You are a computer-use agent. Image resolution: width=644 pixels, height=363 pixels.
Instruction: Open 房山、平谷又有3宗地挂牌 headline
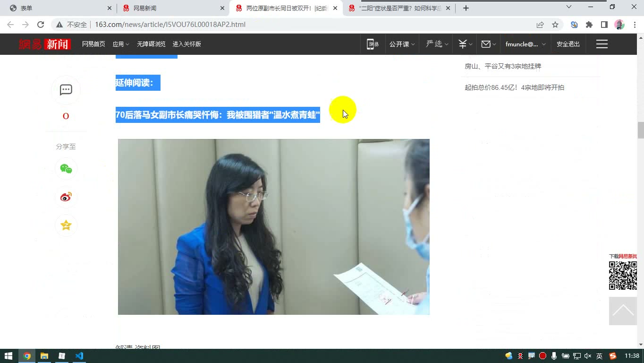pyautogui.click(x=503, y=66)
